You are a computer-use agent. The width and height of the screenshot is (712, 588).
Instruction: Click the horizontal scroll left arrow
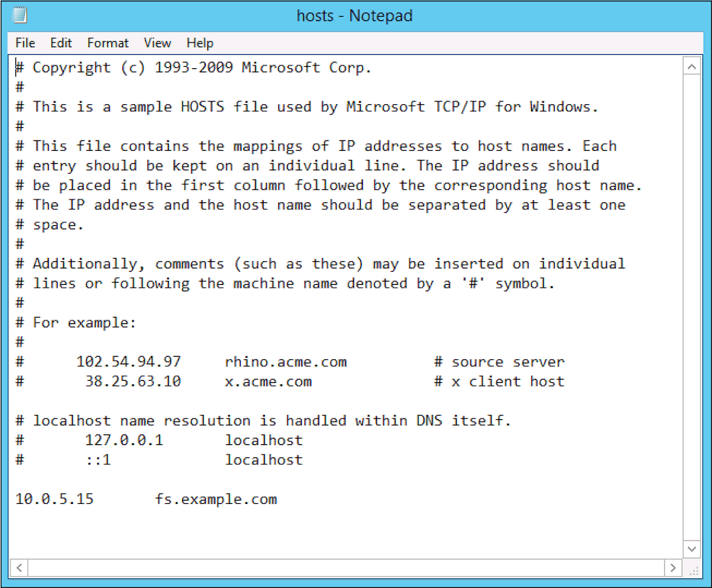(19, 568)
